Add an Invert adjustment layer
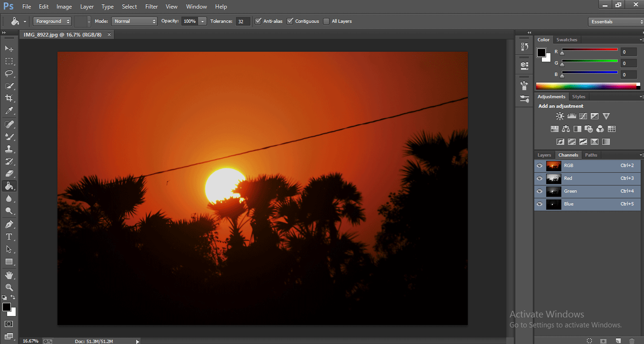 [560, 141]
